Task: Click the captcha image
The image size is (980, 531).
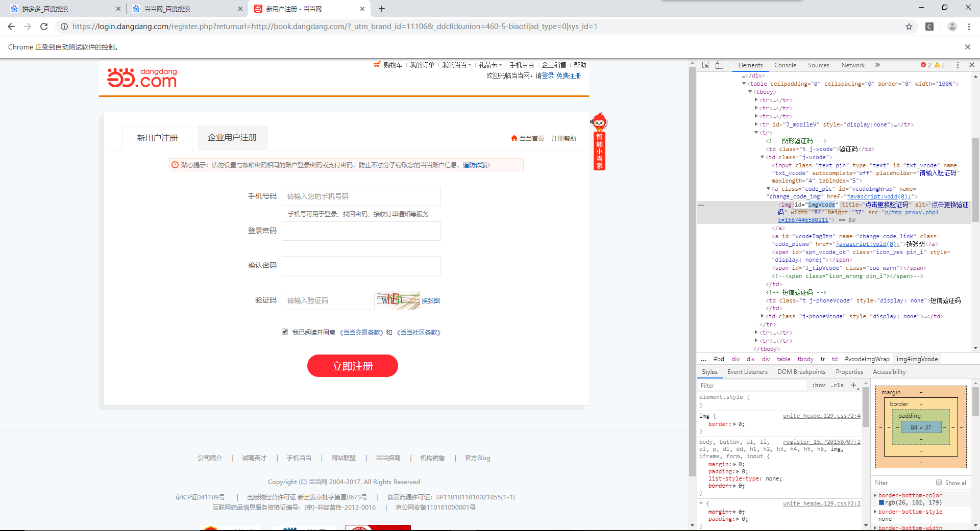Action: [x=398, y=300]
